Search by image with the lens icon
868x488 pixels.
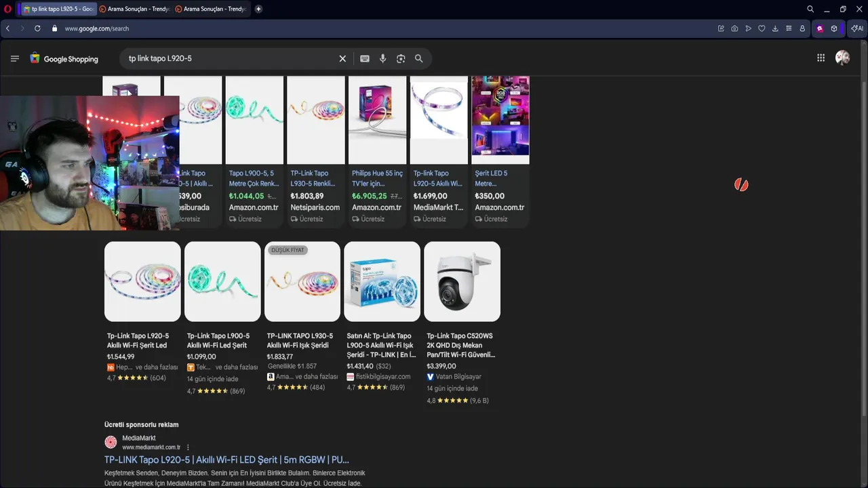coord(401,59)
